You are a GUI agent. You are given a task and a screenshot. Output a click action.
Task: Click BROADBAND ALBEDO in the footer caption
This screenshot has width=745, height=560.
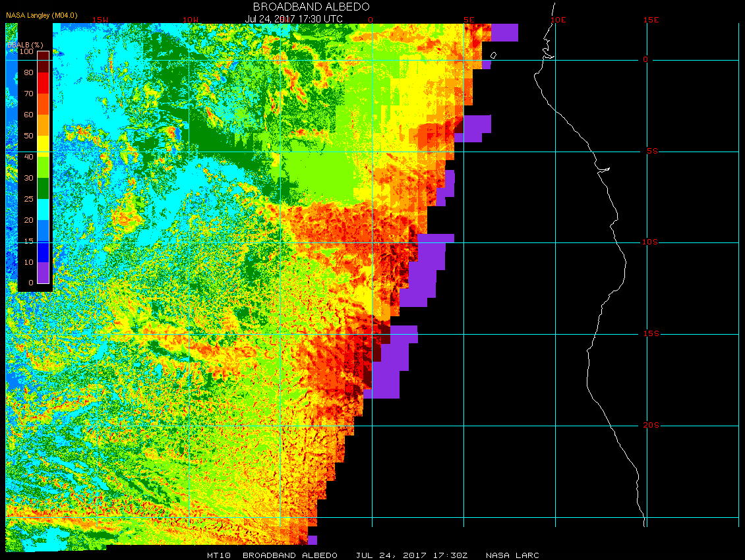pos(290,555)
